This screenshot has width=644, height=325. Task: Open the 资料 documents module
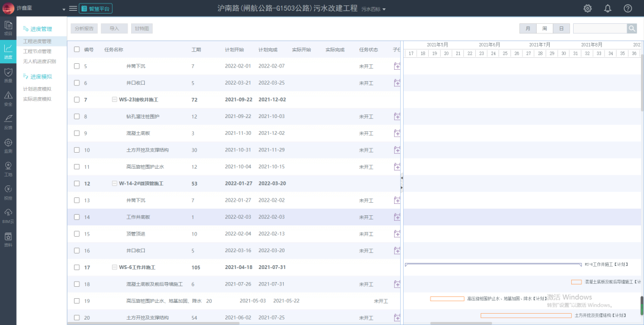pos(8,239)
